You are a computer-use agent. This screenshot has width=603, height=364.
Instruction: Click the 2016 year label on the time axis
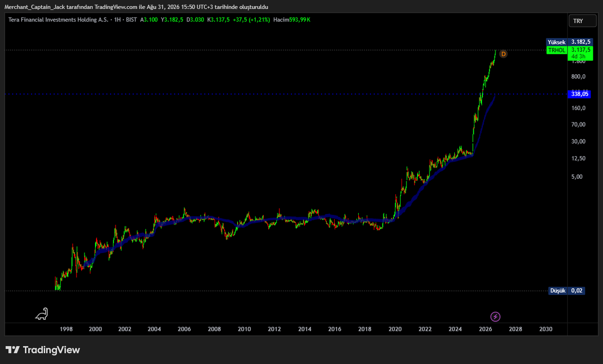[335, 329]
